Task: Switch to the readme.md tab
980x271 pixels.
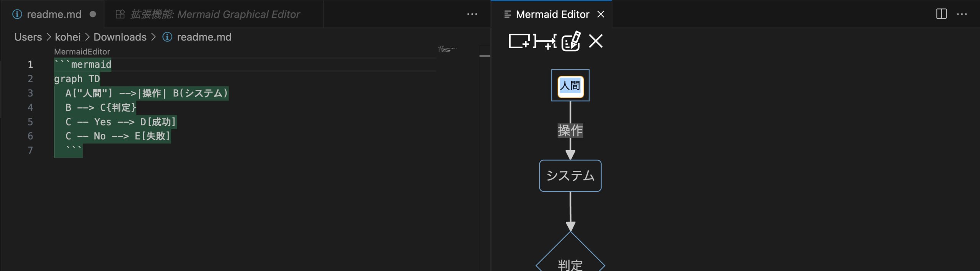Action: click(52, 14)
